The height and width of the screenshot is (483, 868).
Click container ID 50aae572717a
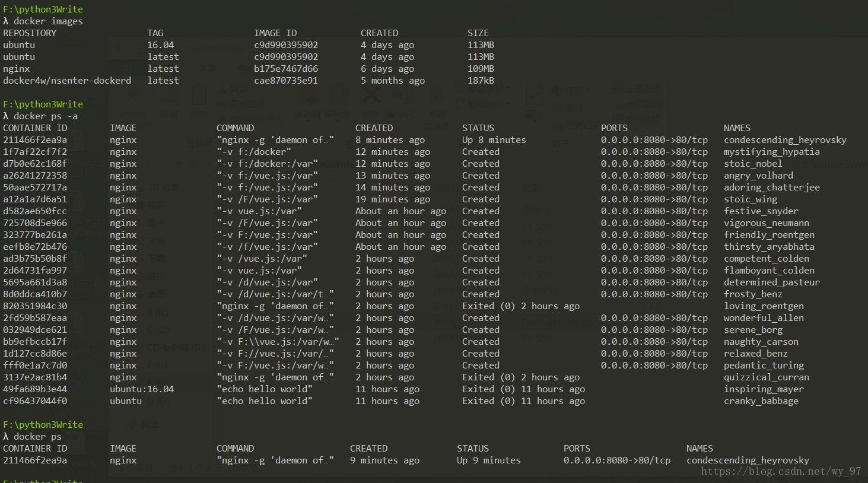click(x=35, y=188)
